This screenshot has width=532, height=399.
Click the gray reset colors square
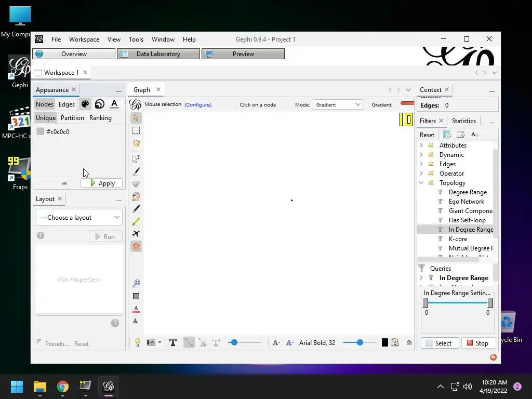point(136,296)
